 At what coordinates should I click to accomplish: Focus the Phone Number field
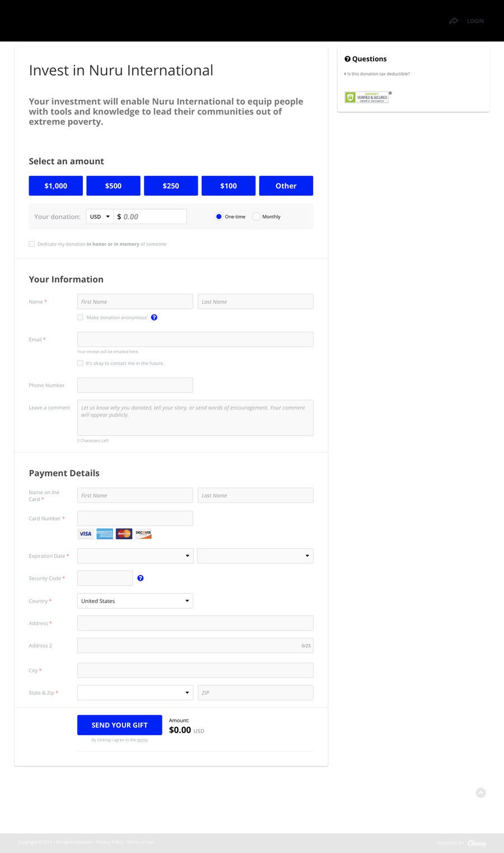pos(135,385)
